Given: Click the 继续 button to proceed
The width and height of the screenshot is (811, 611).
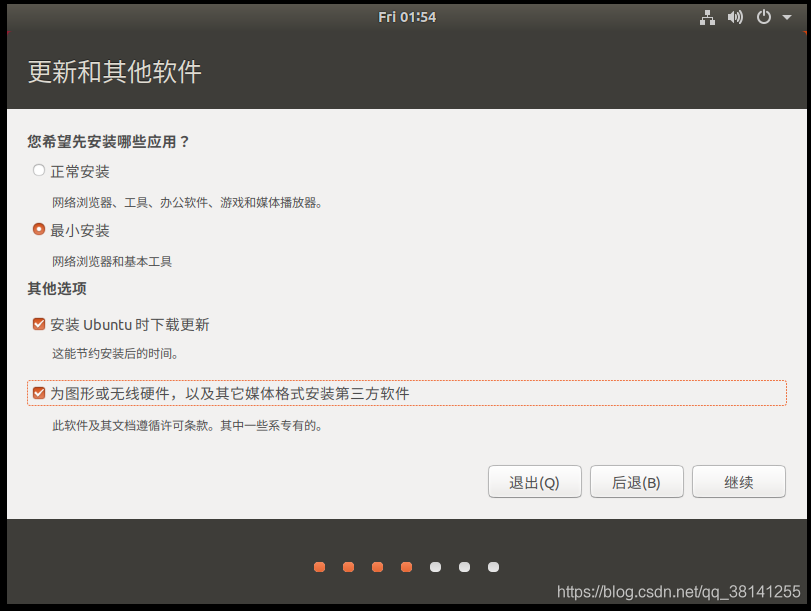Looking at the screenshot, I should [738, 481].
